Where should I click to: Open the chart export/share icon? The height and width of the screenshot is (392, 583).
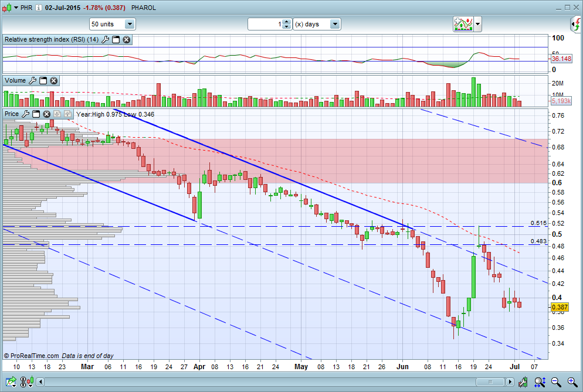[11, 381]
